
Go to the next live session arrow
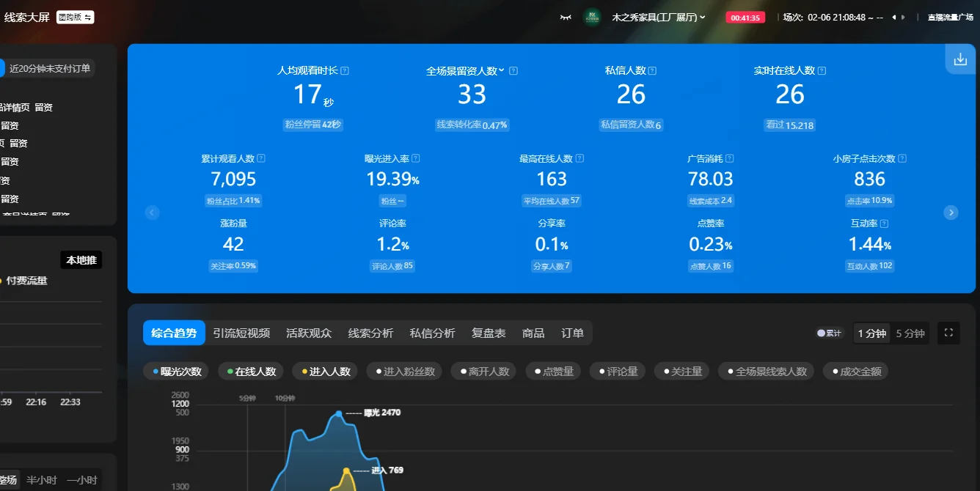pyautogui.click(x=903, y=17)
